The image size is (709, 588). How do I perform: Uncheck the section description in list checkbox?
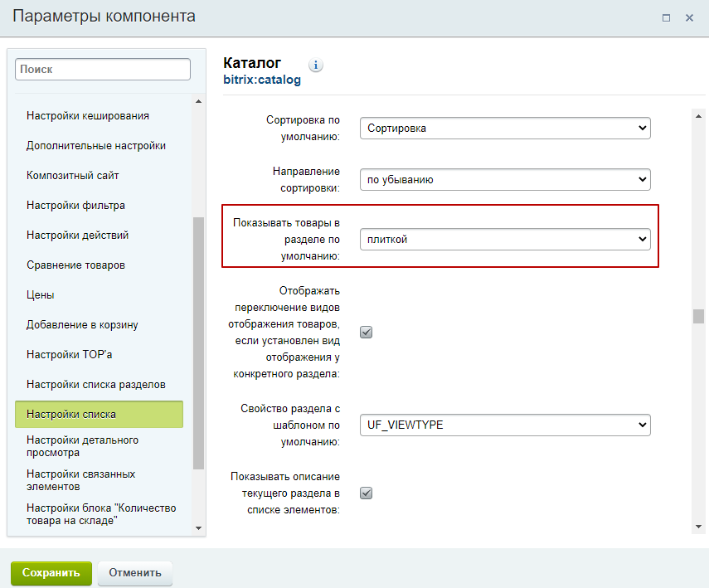[x=367, y=493]
